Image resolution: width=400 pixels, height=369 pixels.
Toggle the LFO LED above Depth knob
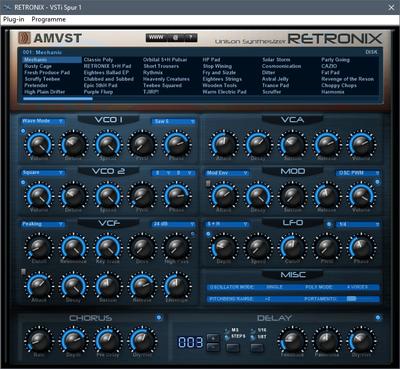208,234
